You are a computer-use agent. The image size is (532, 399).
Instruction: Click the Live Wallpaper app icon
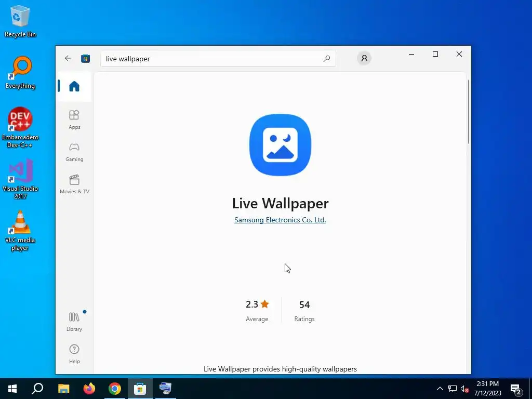pos(280,145)
